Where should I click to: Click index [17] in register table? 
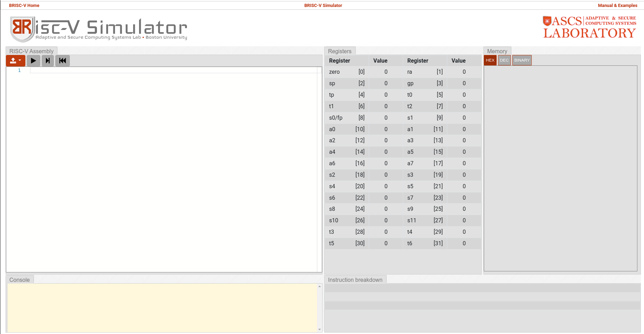[438, 164]
